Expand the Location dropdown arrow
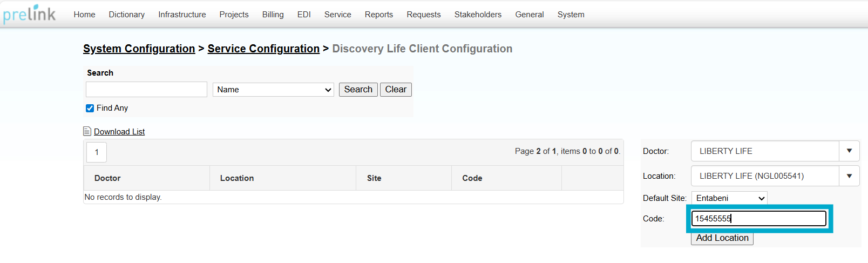This screenshot has height=263, width=868. tap(849, 176)
